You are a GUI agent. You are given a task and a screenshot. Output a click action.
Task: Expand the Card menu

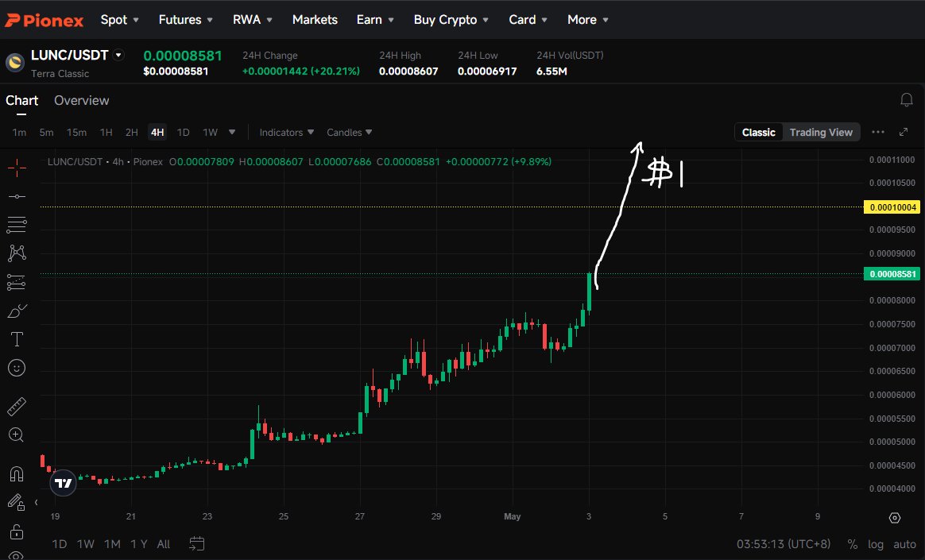coord(528,19)
